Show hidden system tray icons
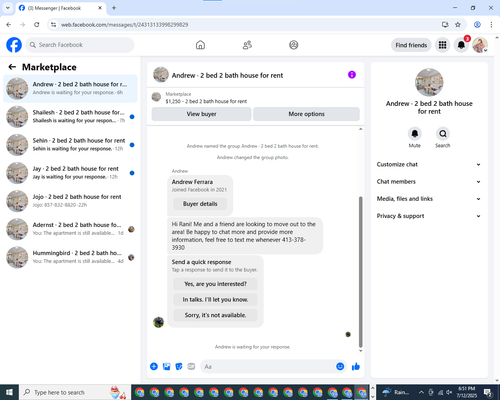The image size is (500, 400). [x=421, y=392]
